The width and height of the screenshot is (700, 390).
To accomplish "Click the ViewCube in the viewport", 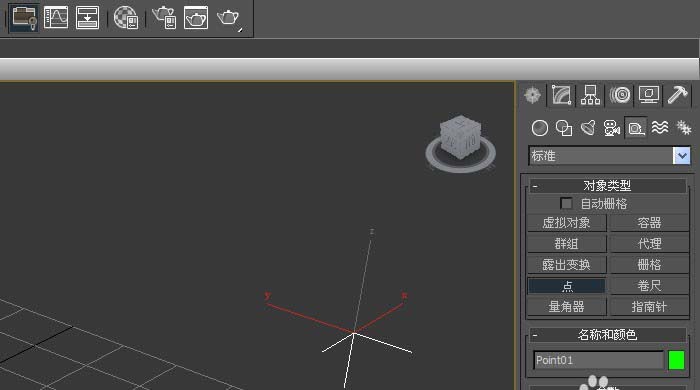I will tap(460, 137).
